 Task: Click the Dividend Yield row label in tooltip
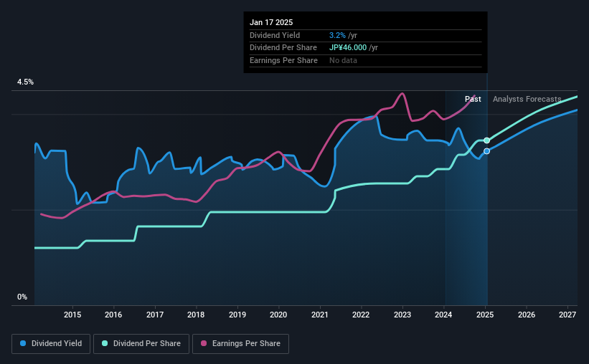pyautogui.click(x=275, y=35)
